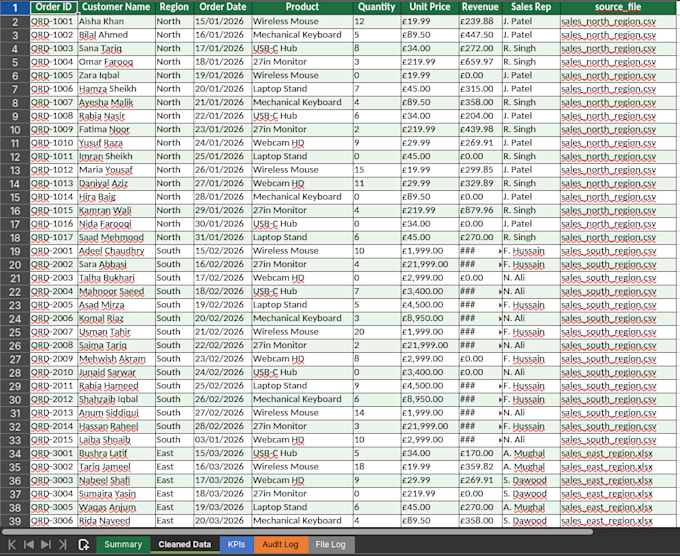Select the Revenue header cell
The height and width of the screenshot is (556, 680).
(x=480, y=7)
